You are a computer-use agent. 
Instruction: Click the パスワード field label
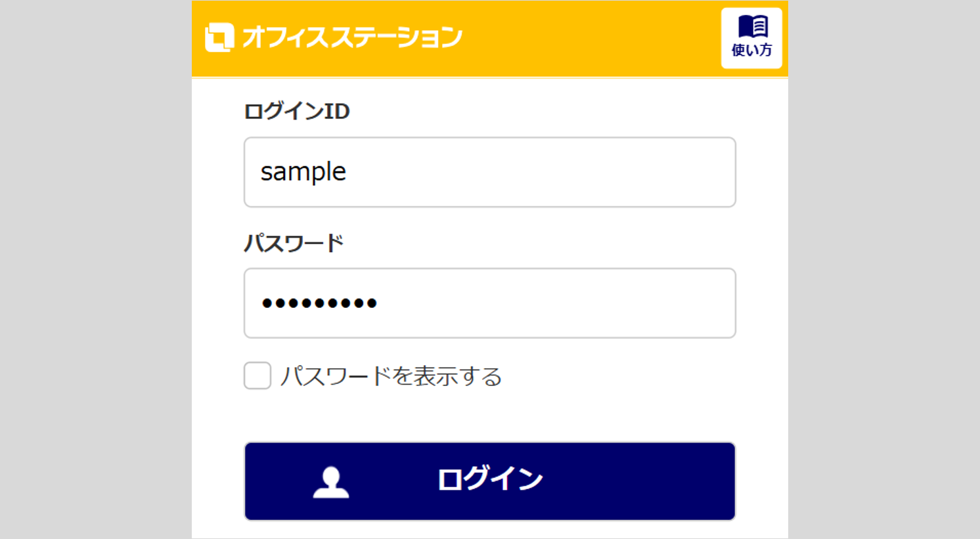[x=294, y=244]
